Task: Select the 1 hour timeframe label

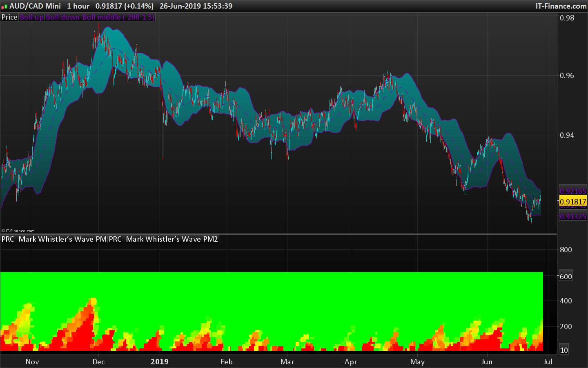Action: (x=78, y=6)
